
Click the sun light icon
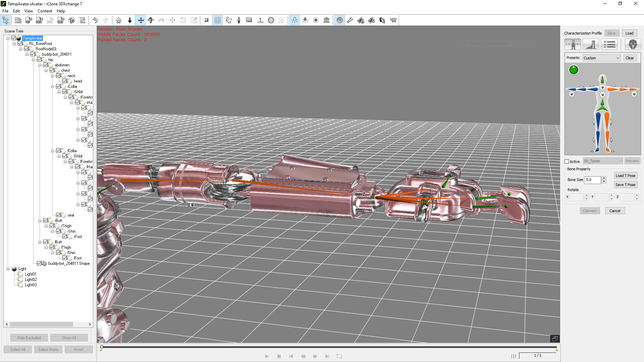click(x=316, y=20)
